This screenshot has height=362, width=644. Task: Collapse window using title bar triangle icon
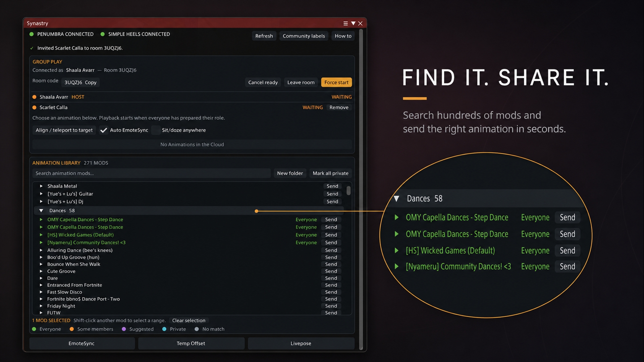click(x=353, y=23)
